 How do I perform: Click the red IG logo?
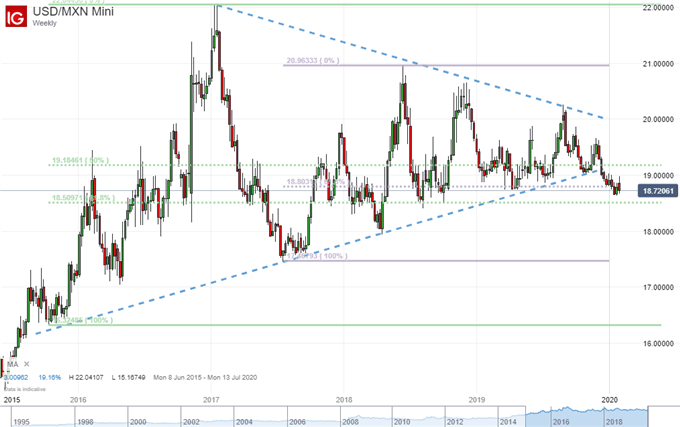tap(16, 16)
